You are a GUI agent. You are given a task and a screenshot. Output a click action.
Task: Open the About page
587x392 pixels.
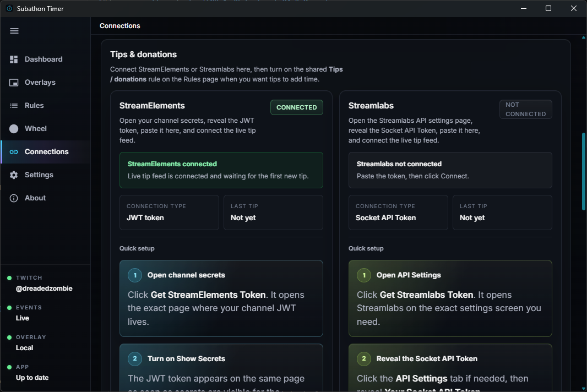45,198
